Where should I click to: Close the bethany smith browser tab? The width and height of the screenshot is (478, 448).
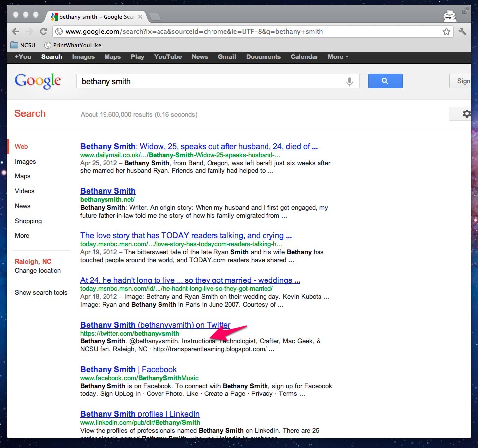pos(140,17)
